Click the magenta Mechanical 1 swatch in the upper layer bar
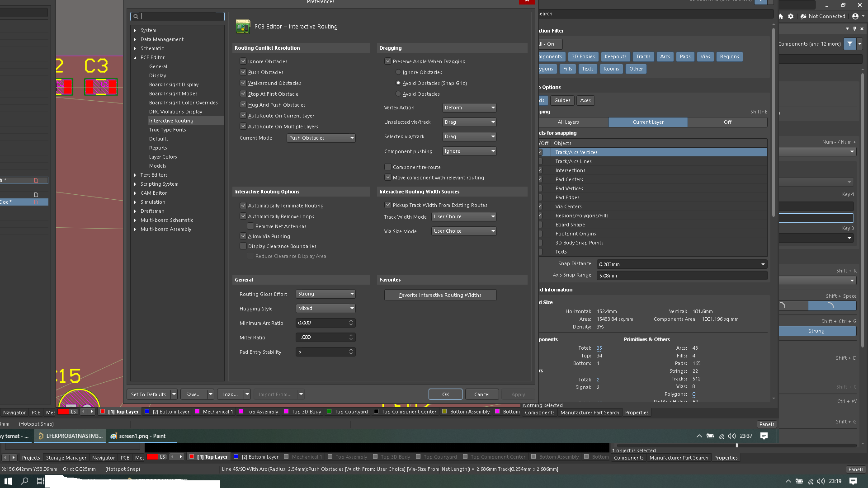The image size is (868, 488). coord(197,411)
